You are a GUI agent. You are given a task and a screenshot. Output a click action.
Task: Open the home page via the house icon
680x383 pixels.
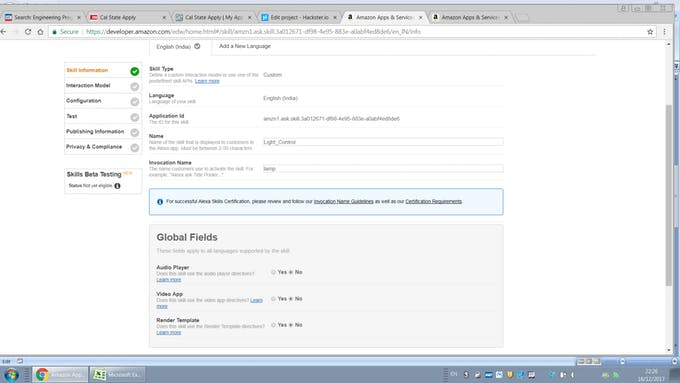tap(40, 32)
